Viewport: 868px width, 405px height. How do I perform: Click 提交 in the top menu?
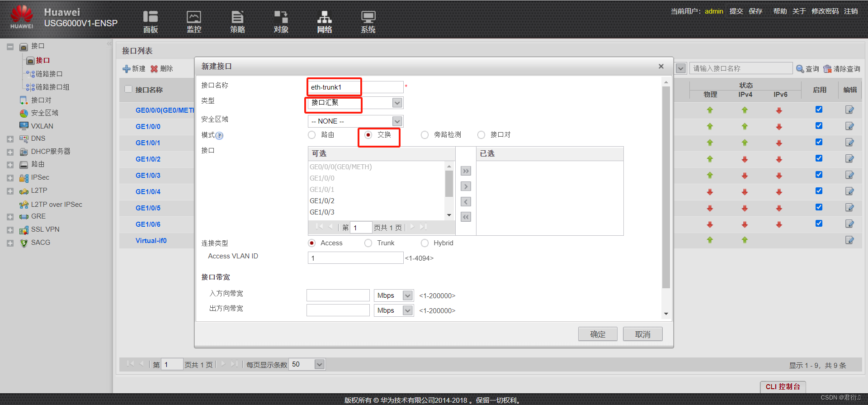(736, 11)
